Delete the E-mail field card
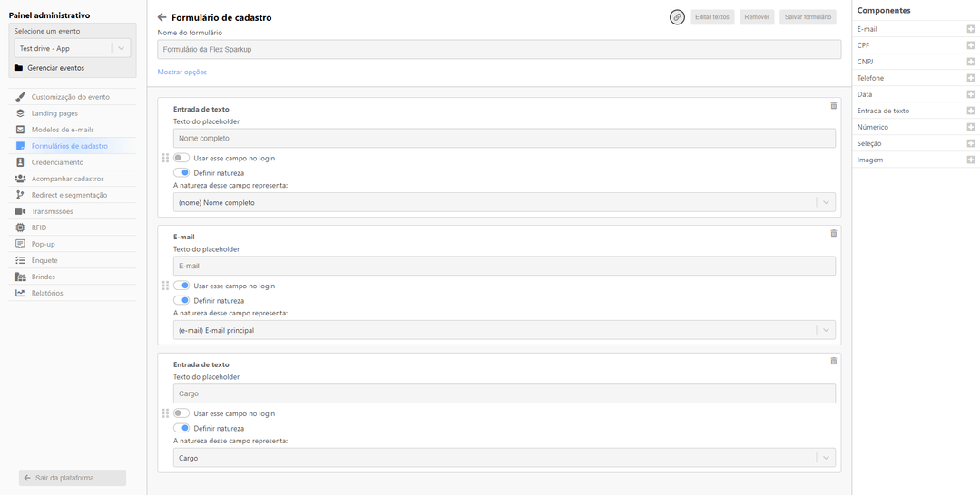The width and height of the screenshot is (980, 495). pos(834,234)
